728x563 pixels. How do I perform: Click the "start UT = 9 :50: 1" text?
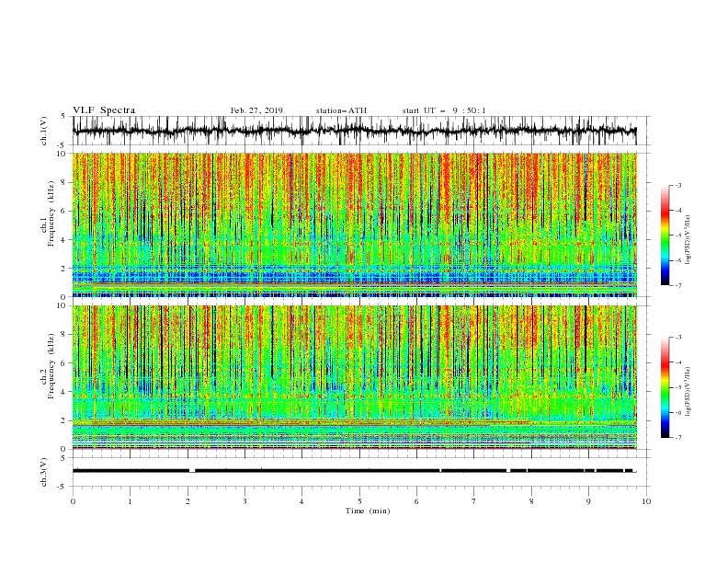[x=444, y=110]
